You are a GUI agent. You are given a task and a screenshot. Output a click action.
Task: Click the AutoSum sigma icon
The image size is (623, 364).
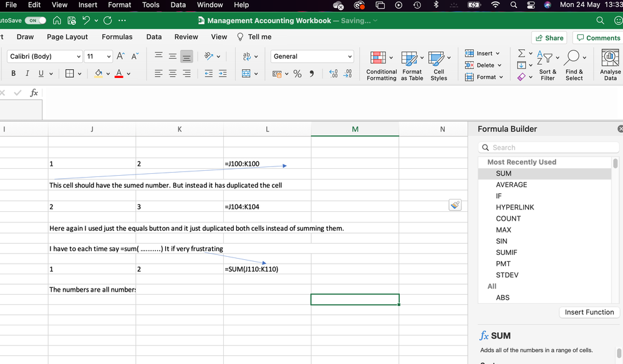click(x=521, y=53)
